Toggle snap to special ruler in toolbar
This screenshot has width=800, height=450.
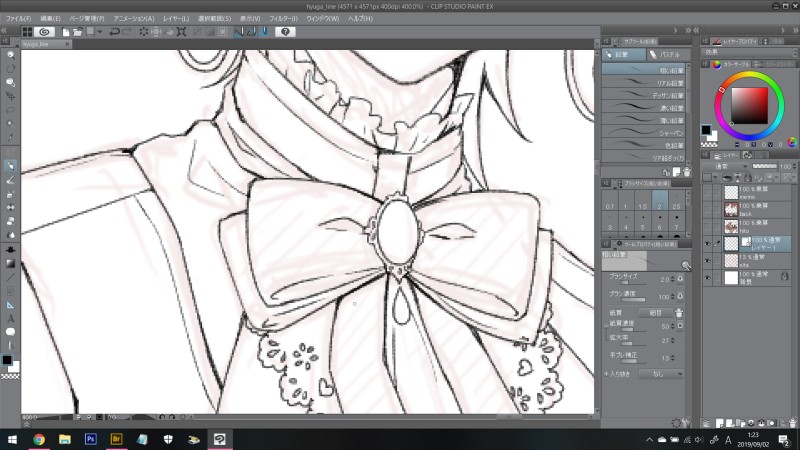point(252,32)
